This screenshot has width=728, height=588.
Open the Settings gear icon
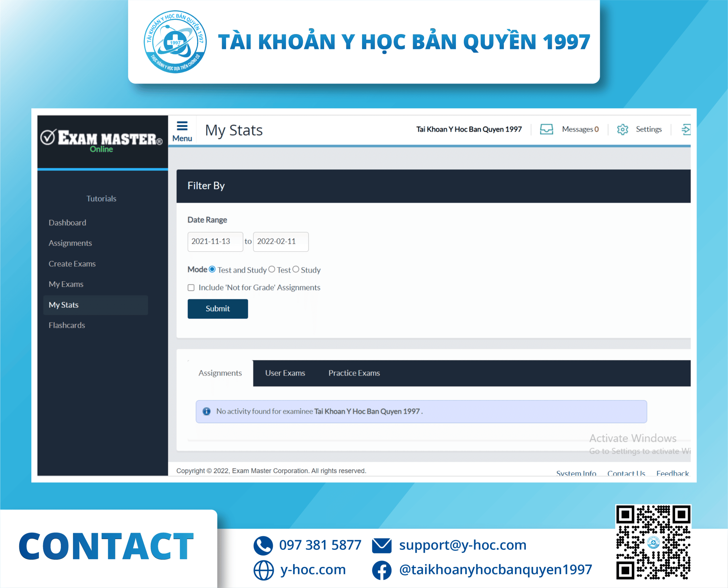tap(622, 129)
